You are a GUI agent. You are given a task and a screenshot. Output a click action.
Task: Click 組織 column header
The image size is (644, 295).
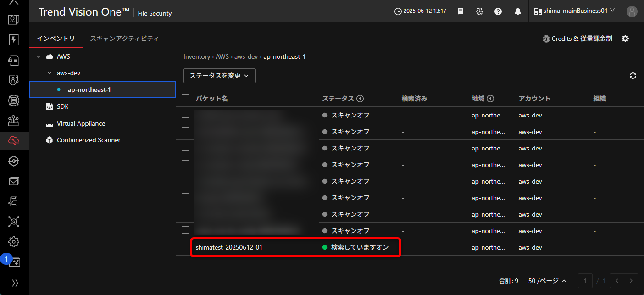tap(600, 99)
